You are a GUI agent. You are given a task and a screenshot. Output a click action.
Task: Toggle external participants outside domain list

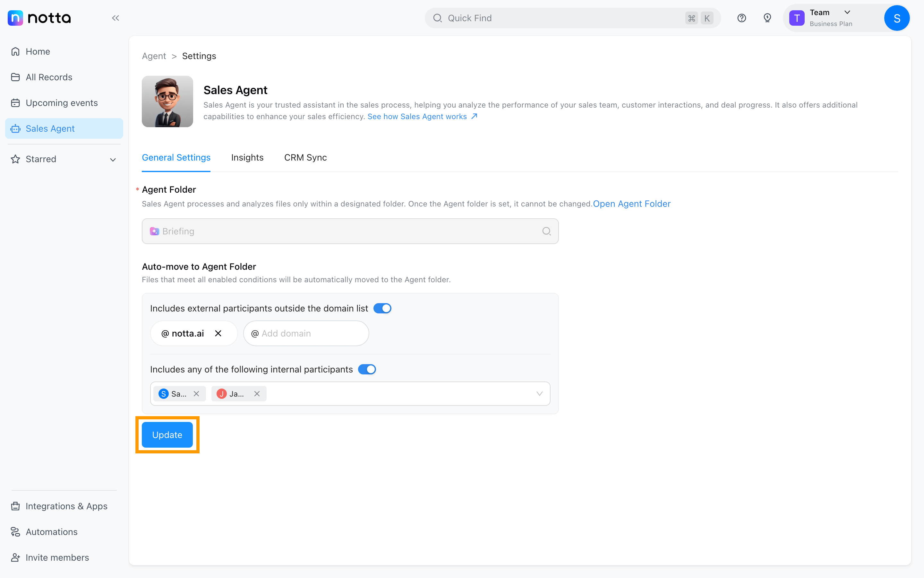point(382,308)
